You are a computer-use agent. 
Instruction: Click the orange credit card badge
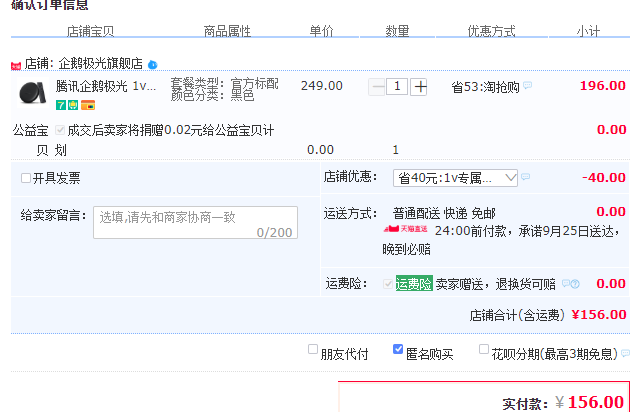coord(88,105)
